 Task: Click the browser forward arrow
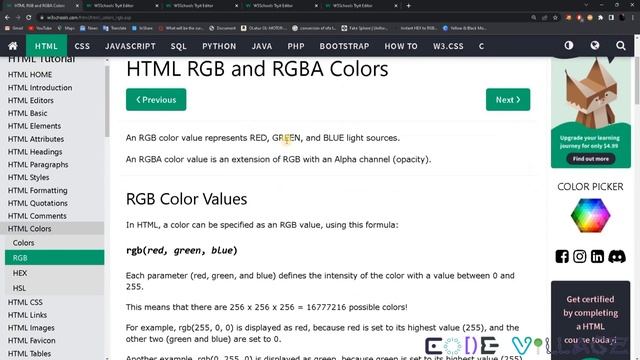coord(18,18)
